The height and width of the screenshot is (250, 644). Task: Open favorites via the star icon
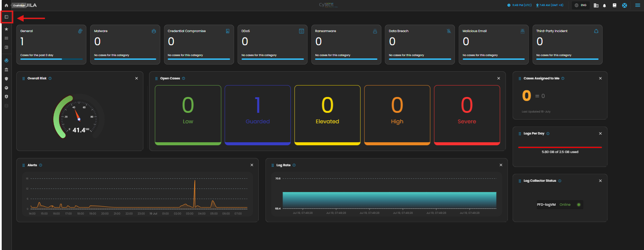pyautogui.click(x=6, y=29)
